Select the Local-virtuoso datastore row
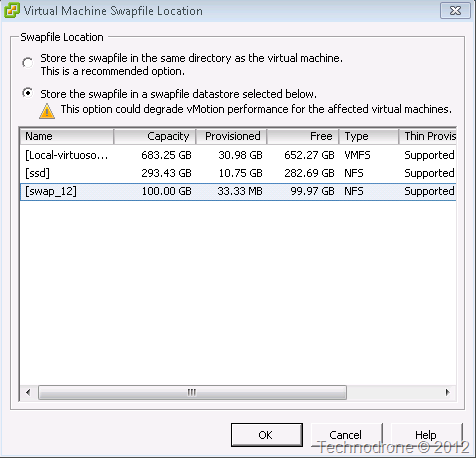Screen dimensions: 476x458 click(x=238, y=155)
